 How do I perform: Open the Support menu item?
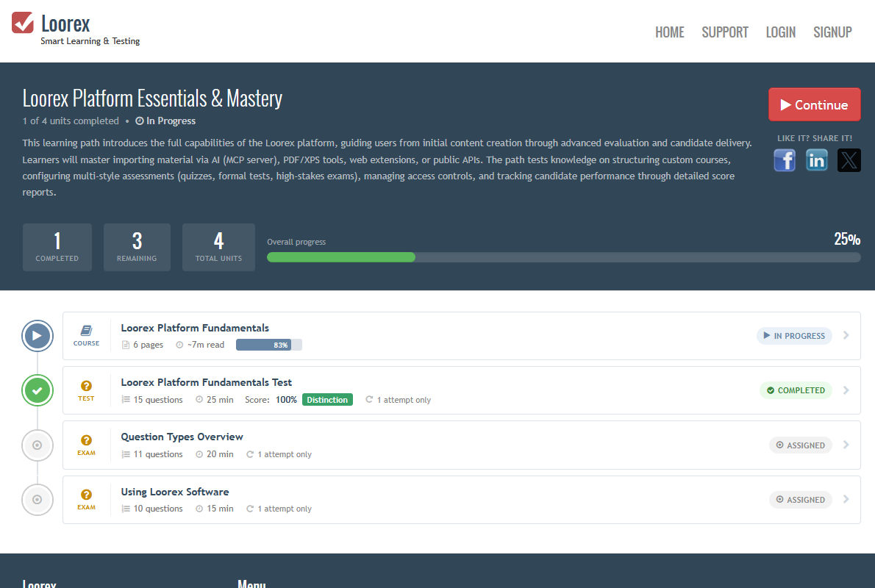[x=725, y=32]
